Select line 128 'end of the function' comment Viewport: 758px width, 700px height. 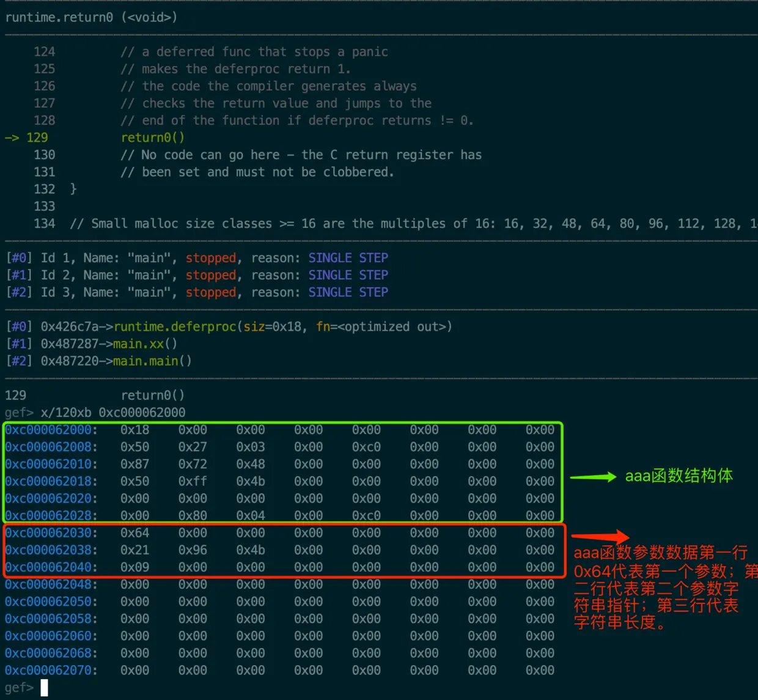click(297, 120)
